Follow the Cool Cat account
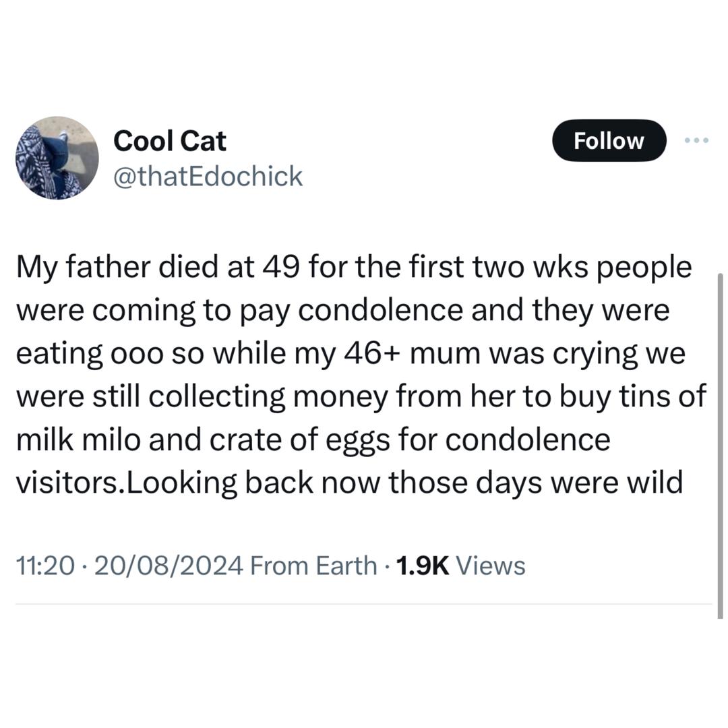 tap(609, 141)
